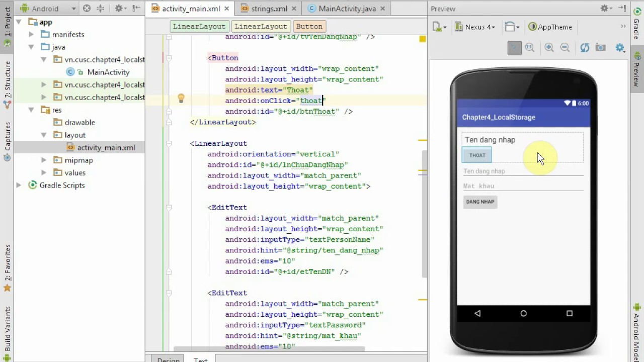The image size is (644, 362).
Task: Select AppTheme theme button
Action: [550, 27]
